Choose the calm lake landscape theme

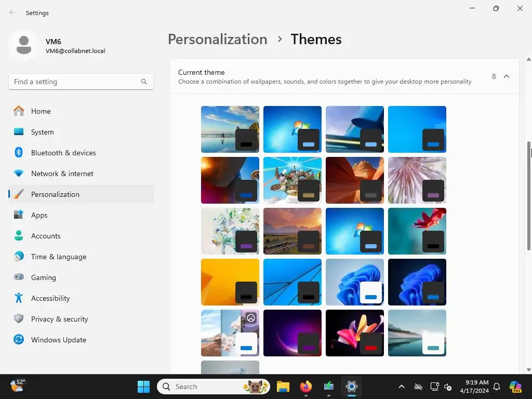point(417,333)
